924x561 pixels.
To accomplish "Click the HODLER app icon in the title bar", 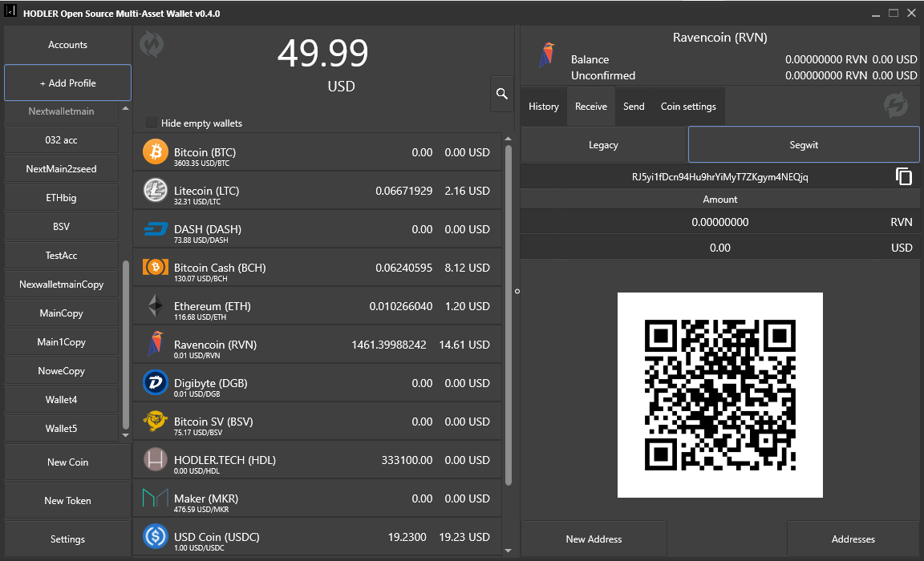I will [x=10, y=12].
